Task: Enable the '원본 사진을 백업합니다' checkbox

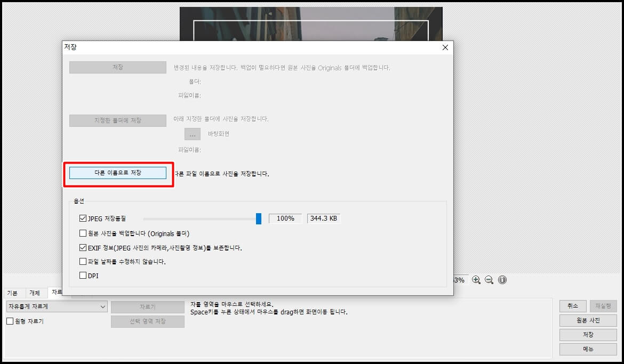Action: (83, 233)
